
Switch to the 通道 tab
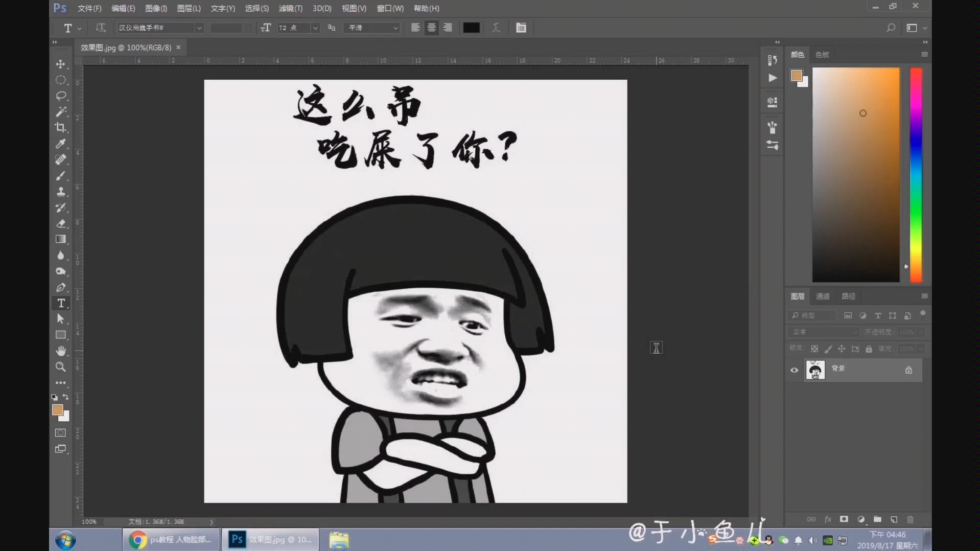(823, 296)
